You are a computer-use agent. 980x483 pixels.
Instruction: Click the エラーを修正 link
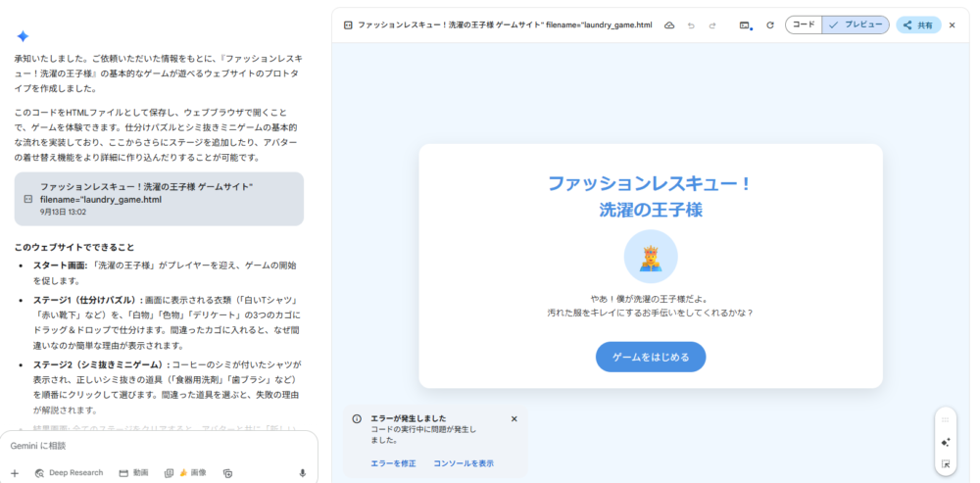[391, 463]
